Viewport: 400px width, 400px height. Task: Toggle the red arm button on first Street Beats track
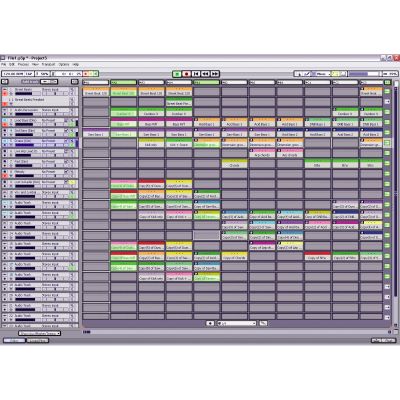[x=5, y=94]
